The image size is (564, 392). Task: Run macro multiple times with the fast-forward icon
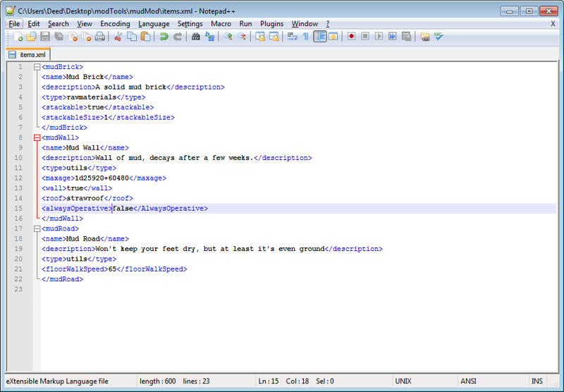393,37
